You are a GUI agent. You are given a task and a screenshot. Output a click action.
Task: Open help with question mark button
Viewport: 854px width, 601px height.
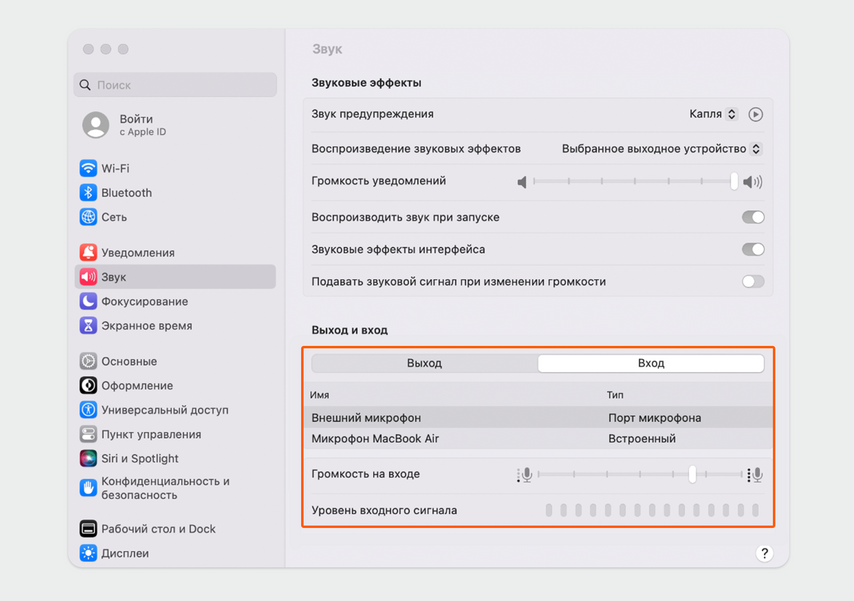764,553
